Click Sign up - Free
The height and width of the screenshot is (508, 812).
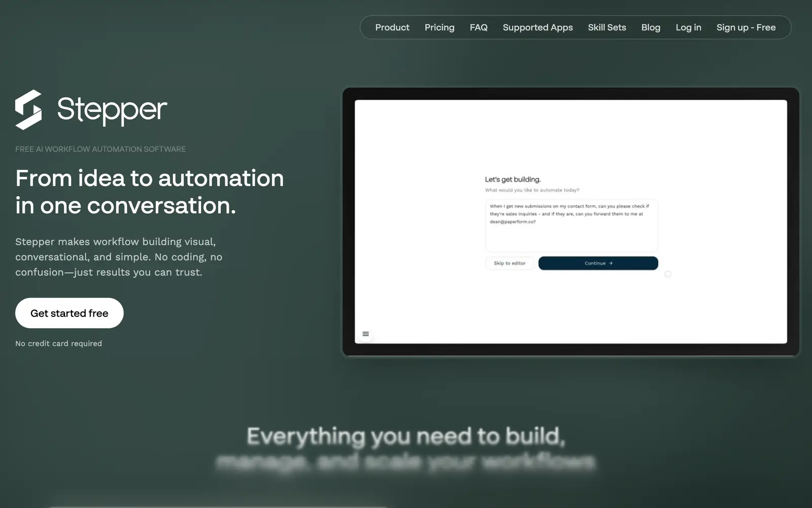point(746,27)
